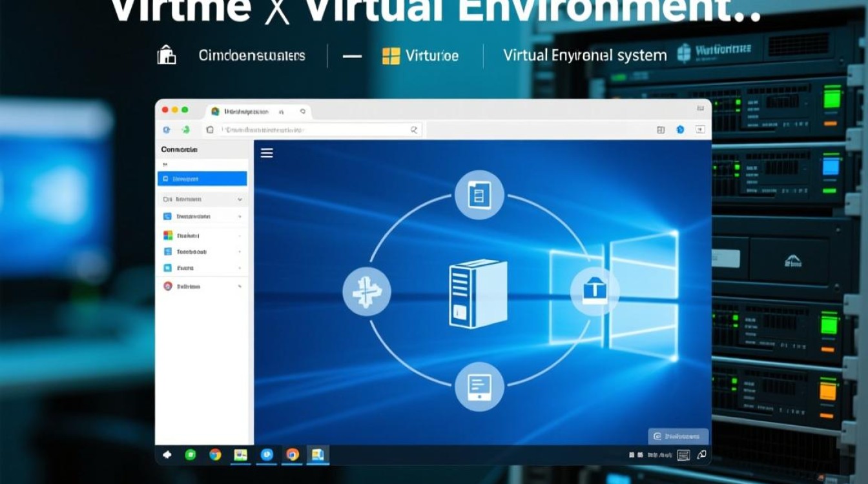Click the blue round icon in browser toolbar

(679, 130)
